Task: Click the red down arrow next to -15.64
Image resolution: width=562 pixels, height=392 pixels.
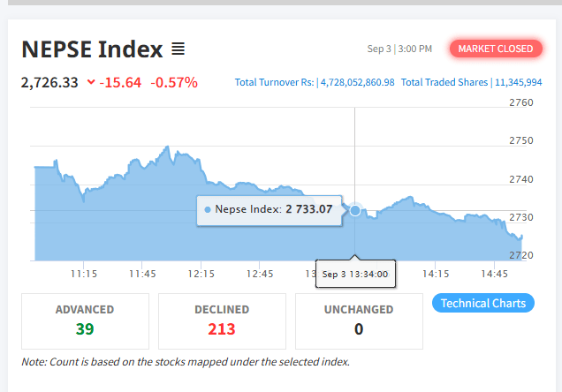Action: coord(91,82)
